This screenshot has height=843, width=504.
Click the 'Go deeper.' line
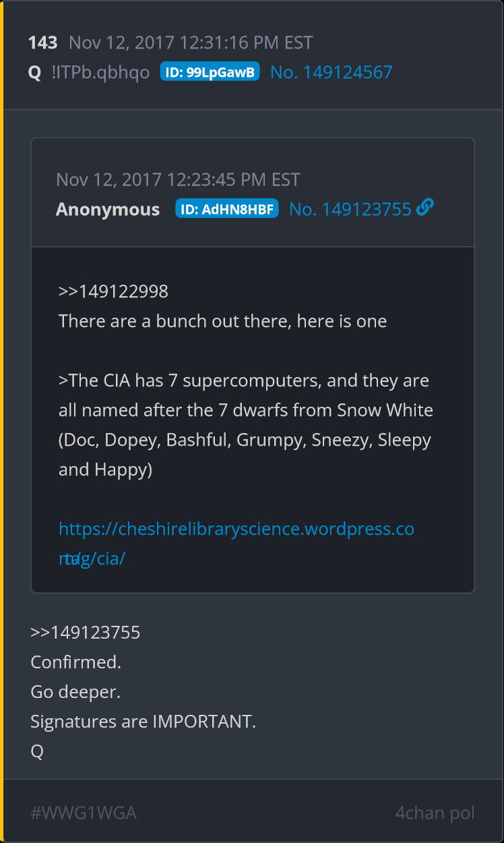coord(75,692)
